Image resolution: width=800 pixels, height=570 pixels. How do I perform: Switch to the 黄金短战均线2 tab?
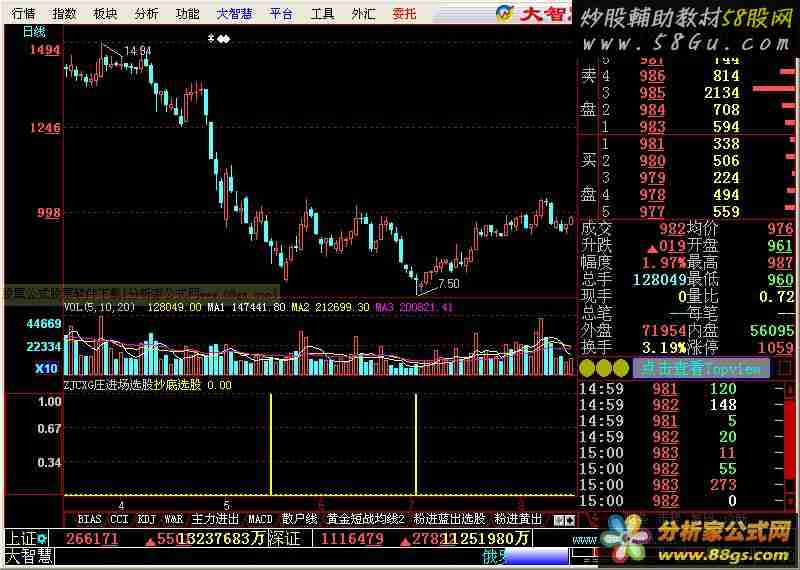point(365,519)
